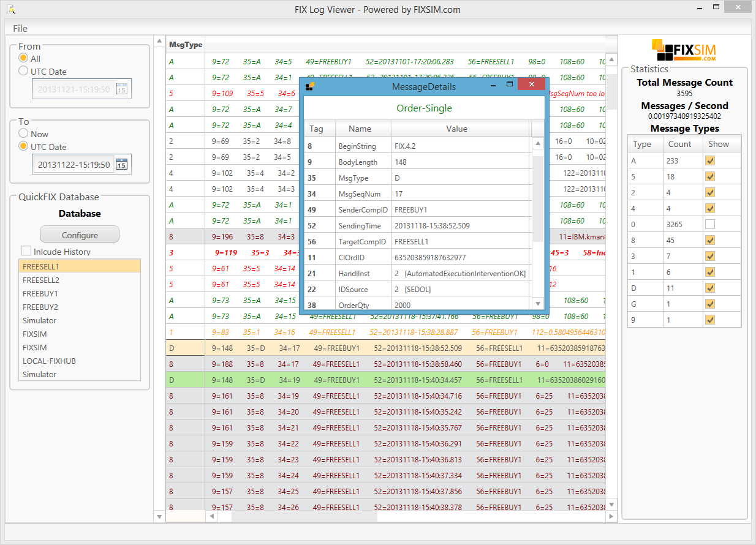Toggle Show checkbox for message type 8
756x545 pixels.
[x=710, y=240]
